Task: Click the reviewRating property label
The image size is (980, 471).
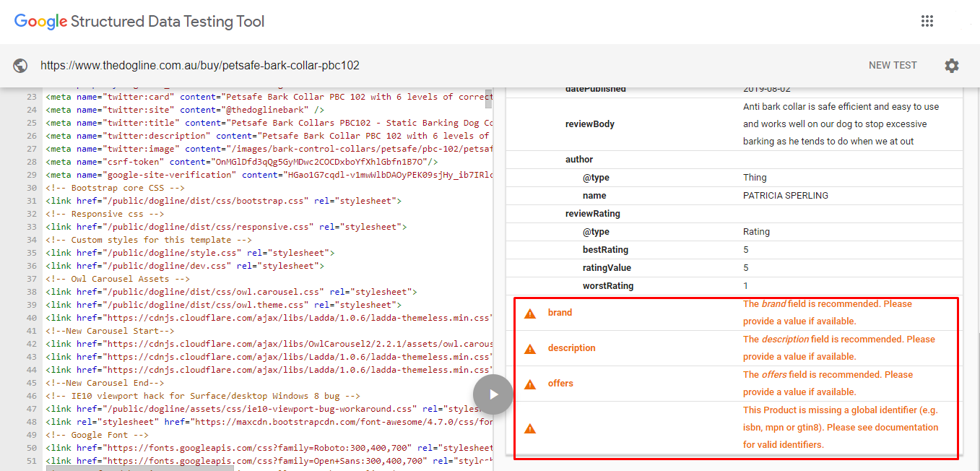Action: click(x=592, y=214)
